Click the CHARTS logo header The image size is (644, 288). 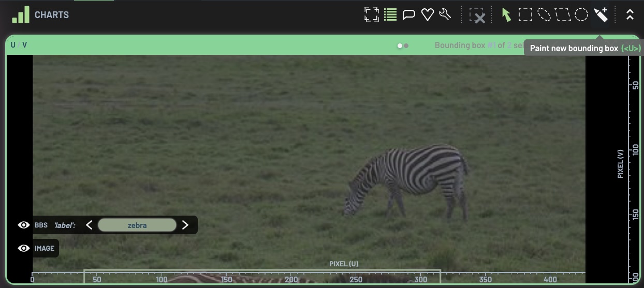(40, 14)
